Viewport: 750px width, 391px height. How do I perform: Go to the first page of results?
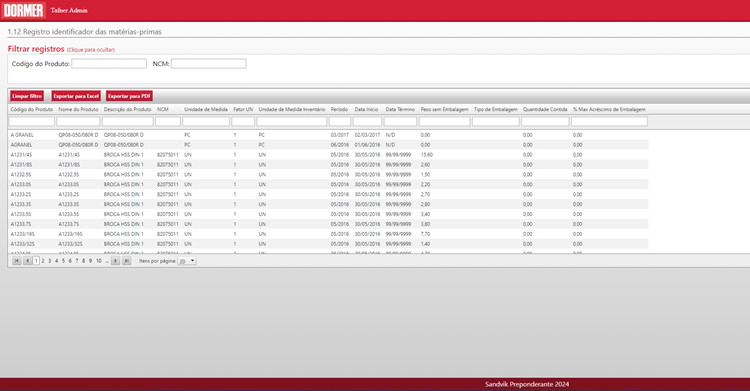click(x=17, y=261)
